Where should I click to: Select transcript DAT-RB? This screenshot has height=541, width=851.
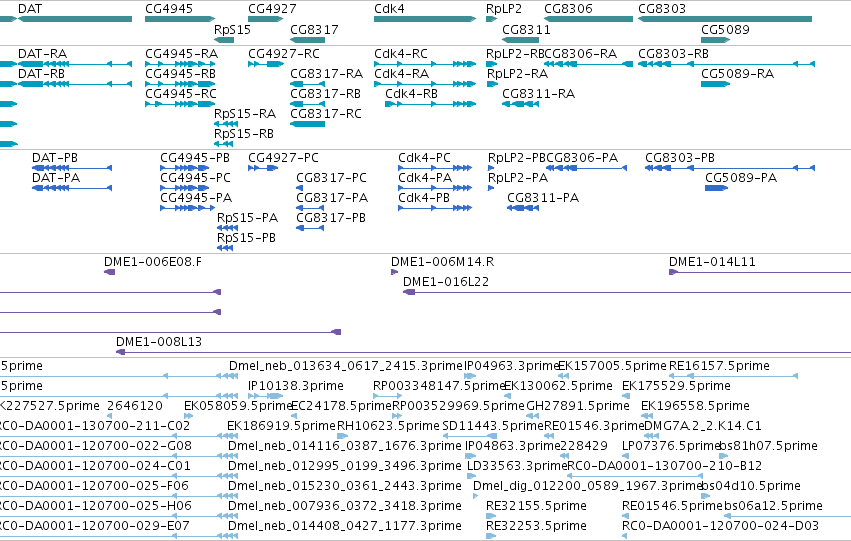75,84
